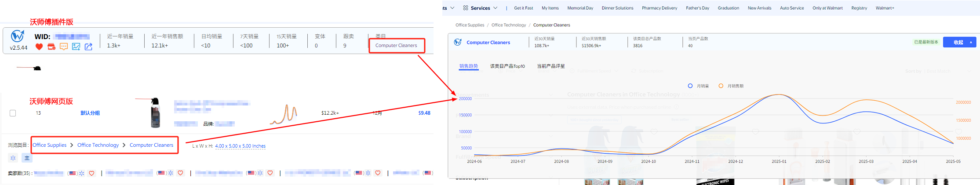The image size is (980, 185).
Task: Toggle the 月销售额 legend series
Action: click(x=731, y=86)
